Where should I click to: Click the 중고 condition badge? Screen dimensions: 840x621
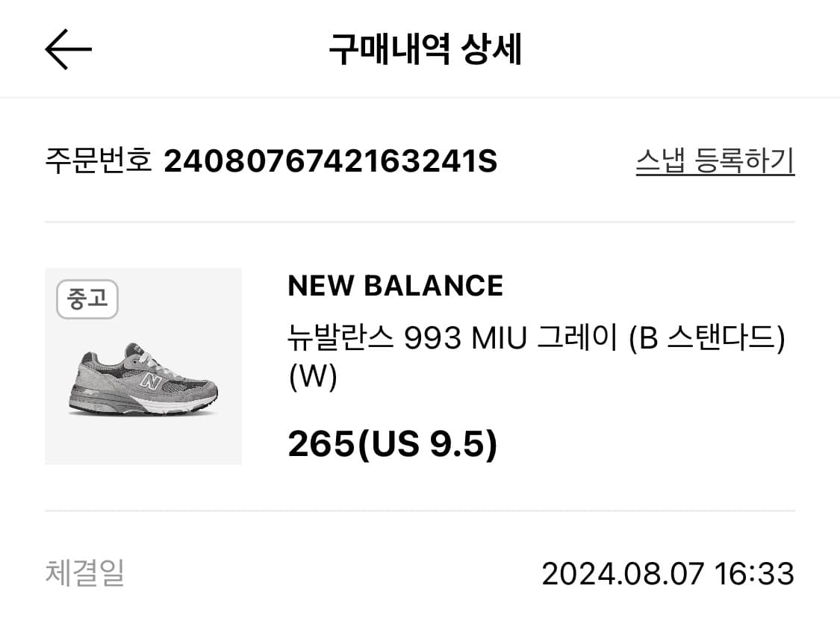(x=87, y=299)
